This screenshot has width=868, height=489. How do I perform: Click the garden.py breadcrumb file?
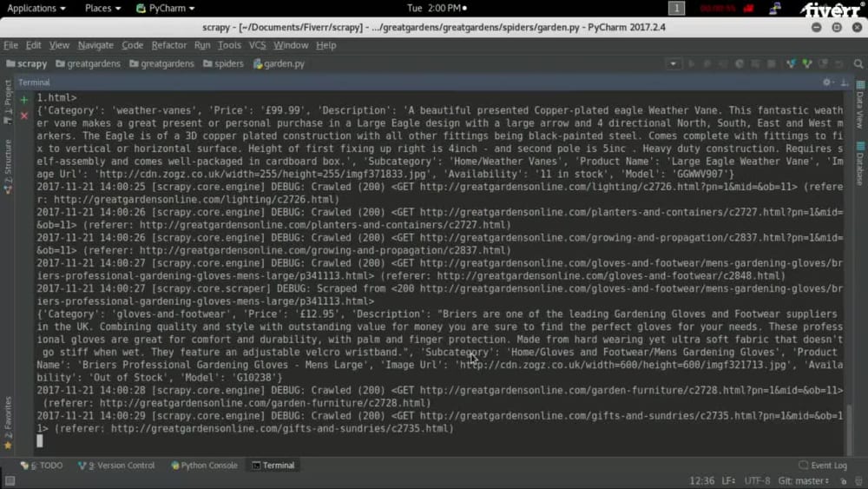tap(279, 63)
